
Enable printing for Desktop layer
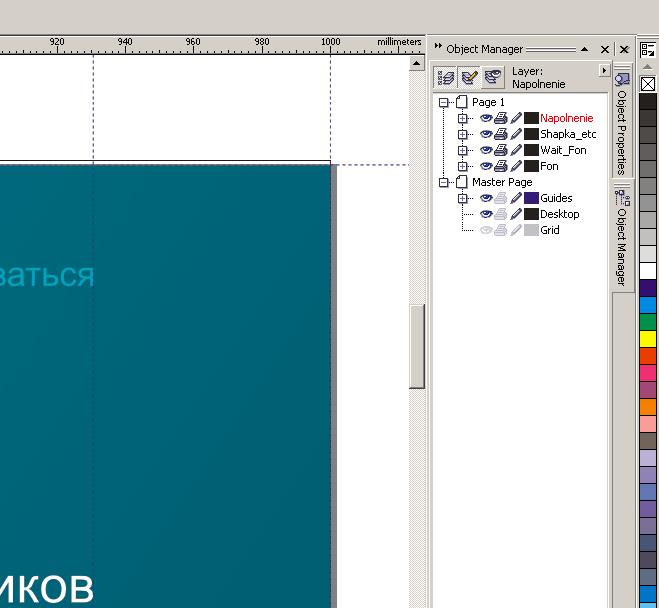[x=501, y=214]
